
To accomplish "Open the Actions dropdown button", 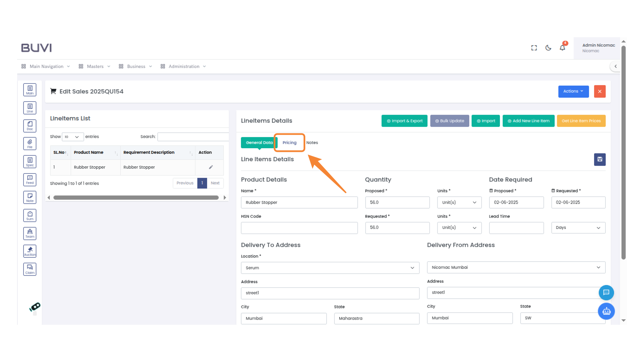I will pyautogui.click(x=573, y=92).
